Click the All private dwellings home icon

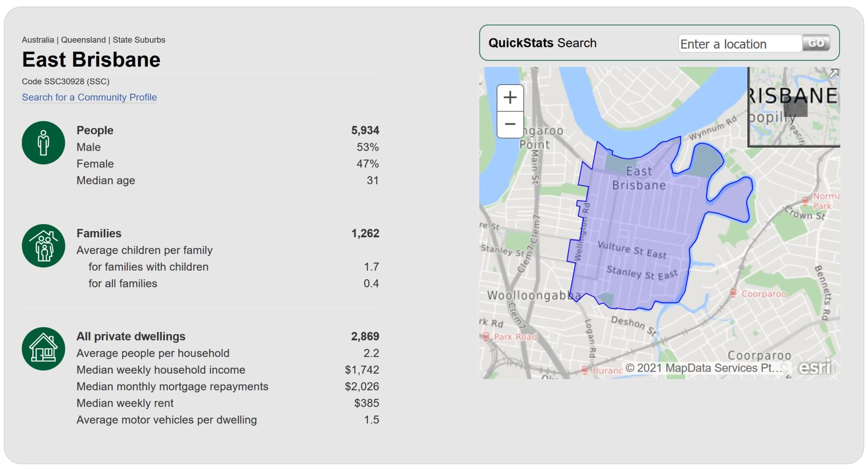(x=44, y=348)
